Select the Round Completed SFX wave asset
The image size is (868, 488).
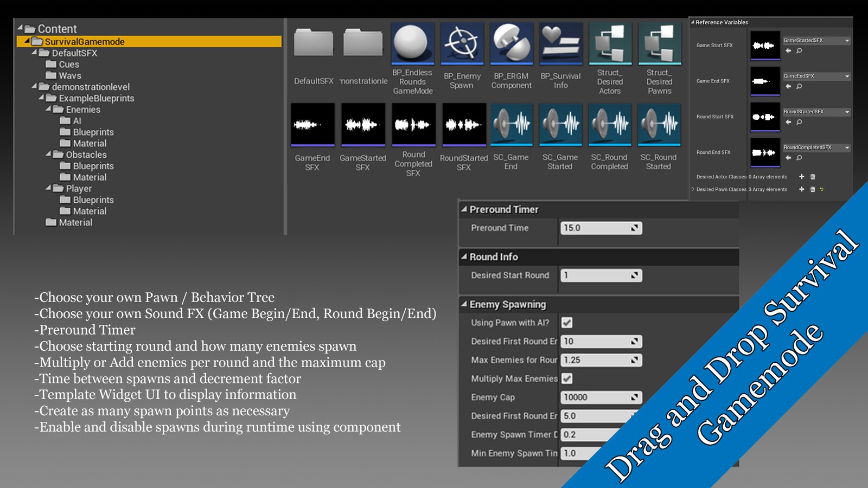click(413, 125)
